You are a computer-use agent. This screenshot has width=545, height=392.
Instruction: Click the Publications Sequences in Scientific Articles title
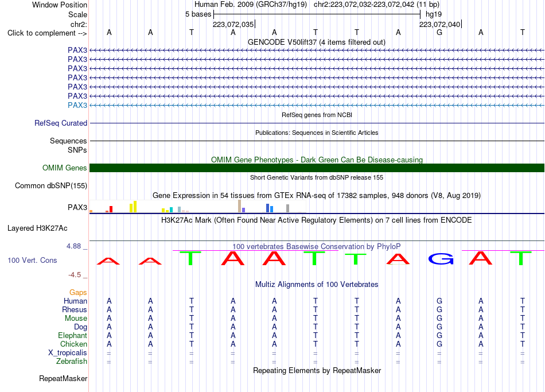click(x=317, y=133)
